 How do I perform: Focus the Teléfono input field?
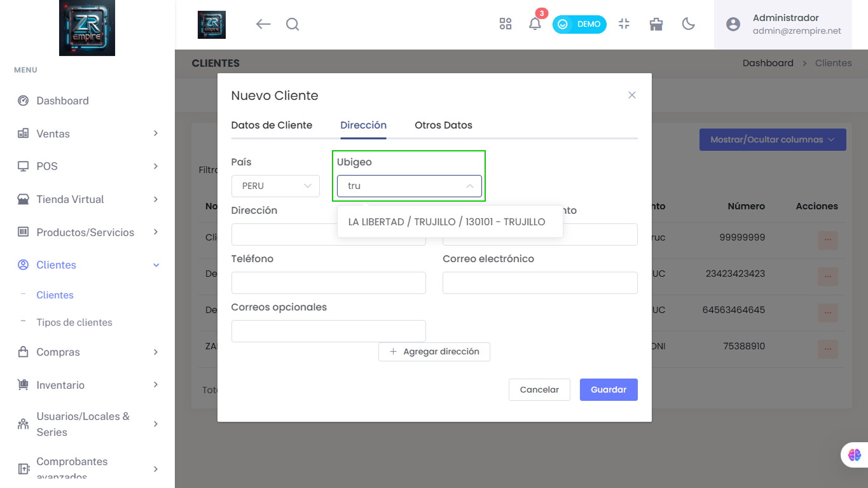tap(329, 283)
